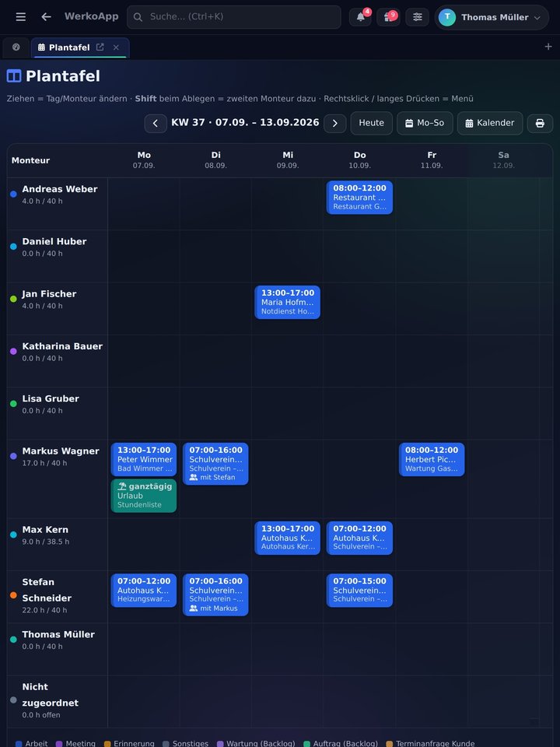Open the notifications bell
This screenshot has width=560, height=747.
point(360,17)
